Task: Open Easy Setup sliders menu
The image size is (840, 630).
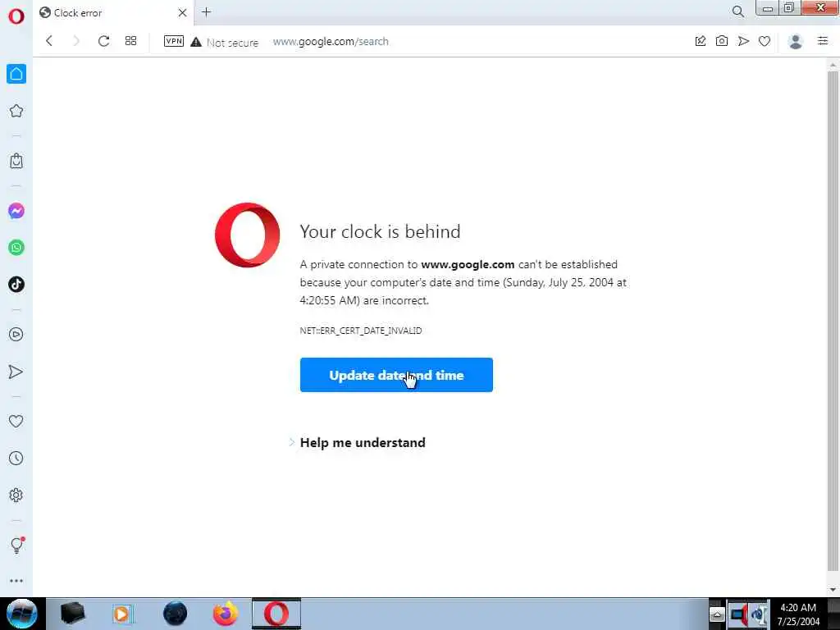Action: coord(823,41)
